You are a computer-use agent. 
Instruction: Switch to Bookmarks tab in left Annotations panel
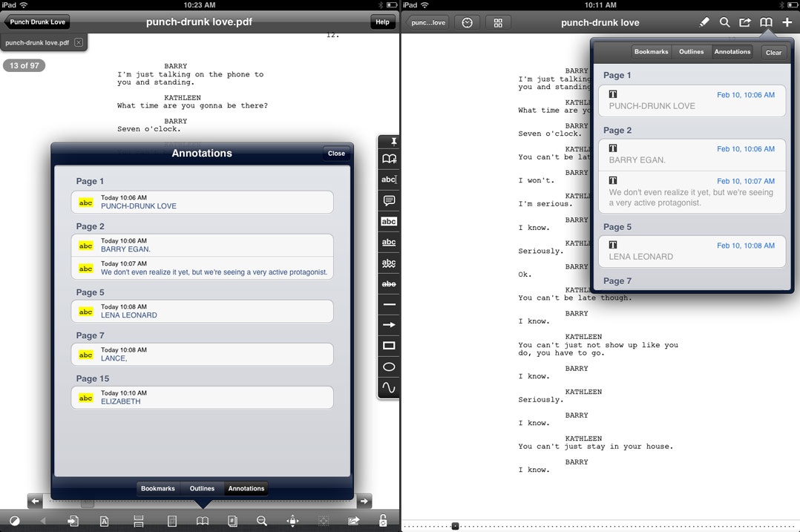pyautogui.click(x=157, y=488)
